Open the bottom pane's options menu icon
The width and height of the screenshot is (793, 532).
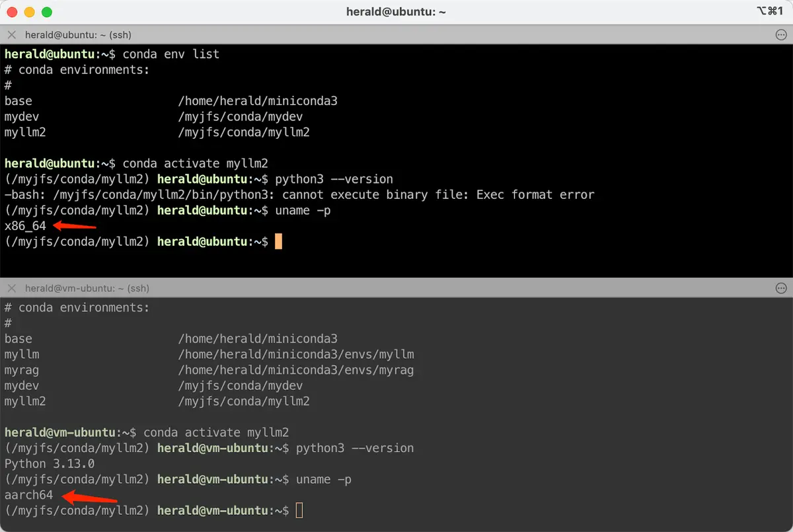point(781,288)
